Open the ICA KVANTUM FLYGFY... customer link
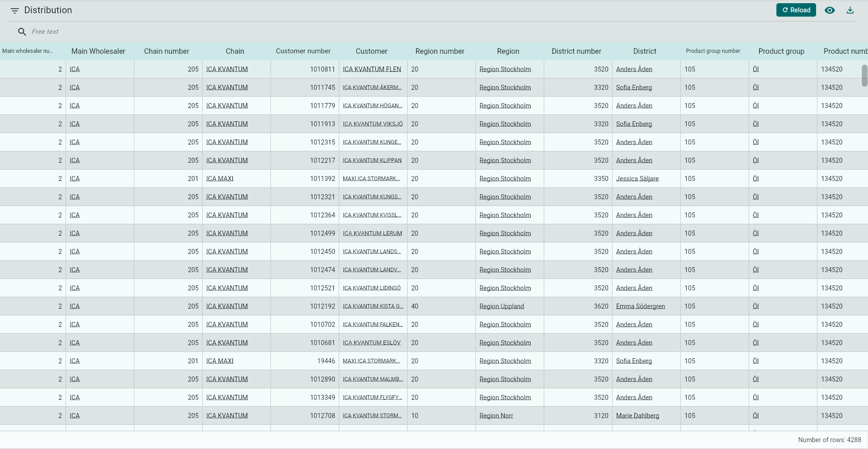This screenshot has height=449, width=868. (x=373, y=397)
